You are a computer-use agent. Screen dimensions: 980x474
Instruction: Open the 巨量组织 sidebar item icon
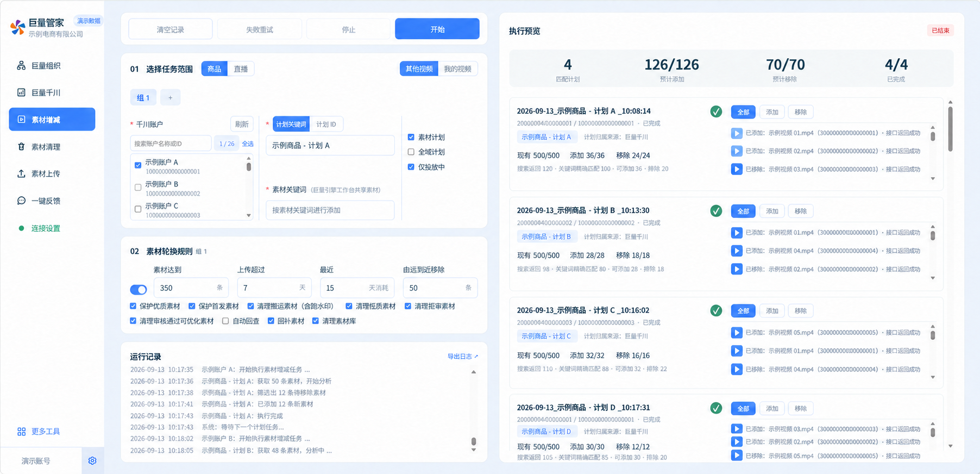tap(21, 66)
